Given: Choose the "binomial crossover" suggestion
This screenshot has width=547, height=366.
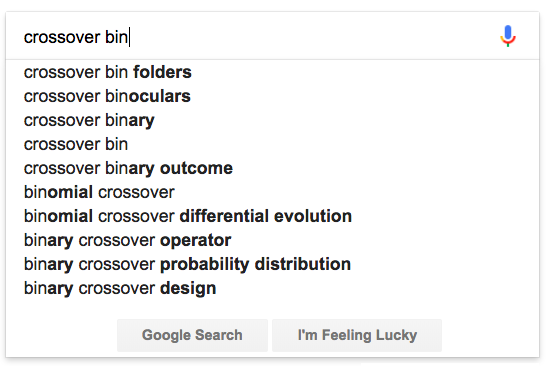Looking at the screenshot, I should click(272, 192).
